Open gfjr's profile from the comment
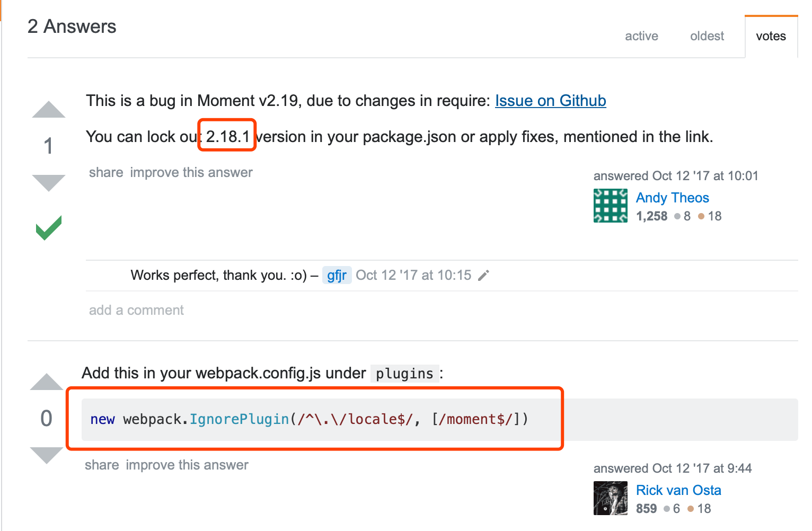This screenshot has height=531, width=812. (x=337, y=276)
